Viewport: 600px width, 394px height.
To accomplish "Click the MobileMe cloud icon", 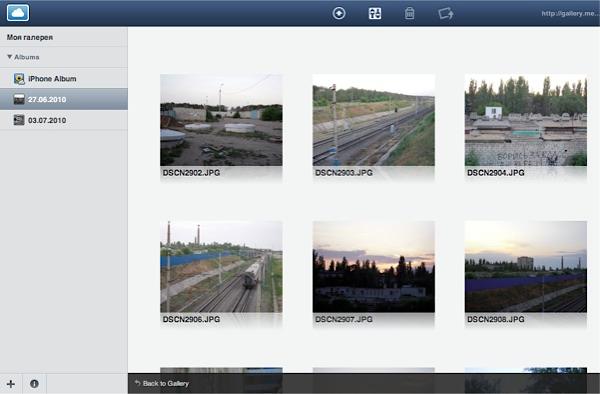I will click(18, 13).
